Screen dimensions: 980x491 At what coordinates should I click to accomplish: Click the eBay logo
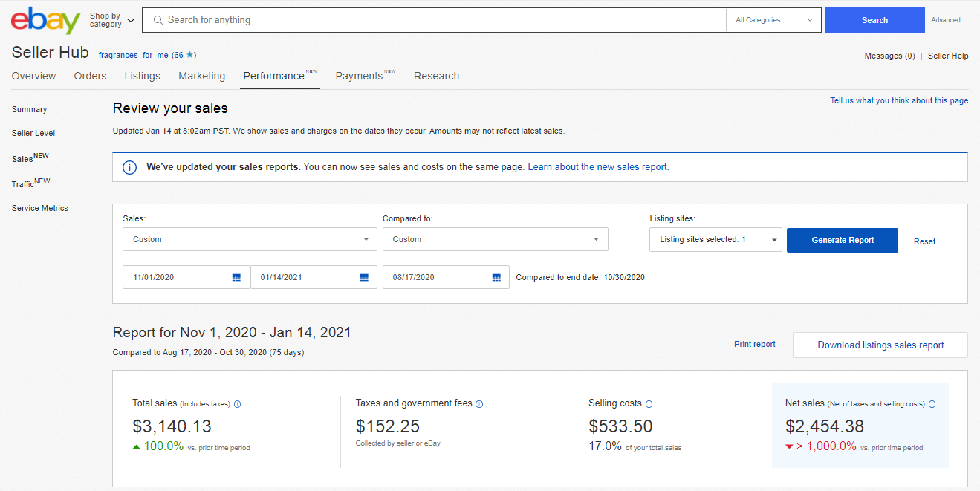click(45, 20)
